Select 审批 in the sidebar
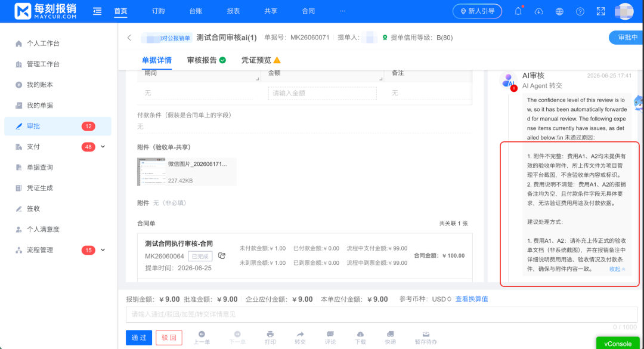This screenshot has height=349, width=644. (58, 126)
